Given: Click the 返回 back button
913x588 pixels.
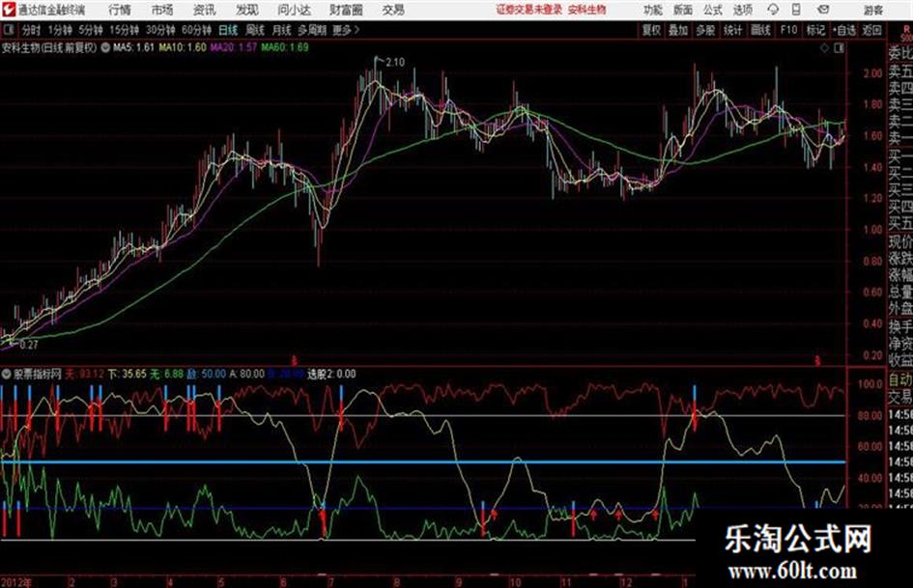Looking at the screenshot, I should point(871,30).
